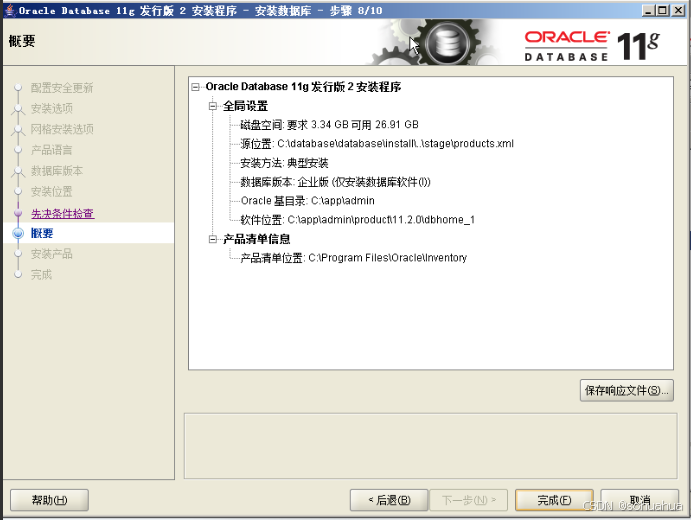Click the 全局设置 heading text
Viewport: 691px width, 520px height.
pyautogui.click(x=245, y=106)
